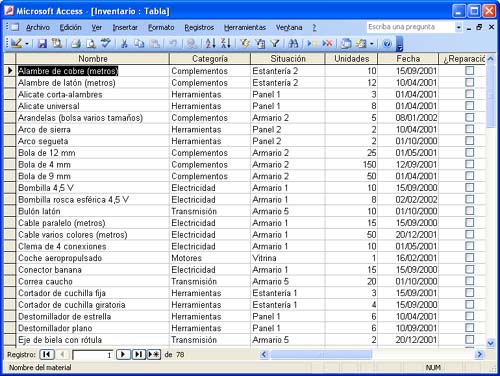Click the 'Coche aeropropulsado' cell
Screen dimensions: 500x376
pyautogui.click(x=93, y=258)
